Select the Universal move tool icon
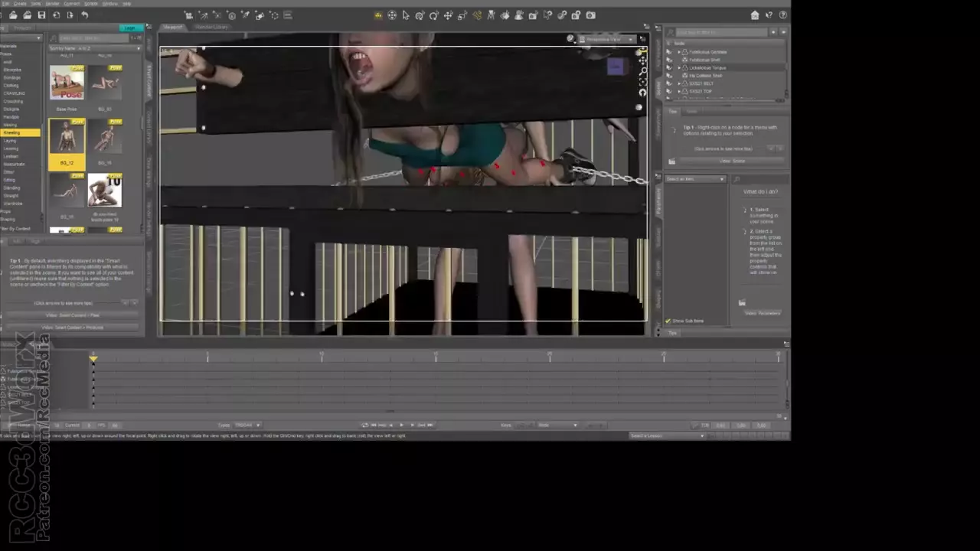 pos(392,15)
